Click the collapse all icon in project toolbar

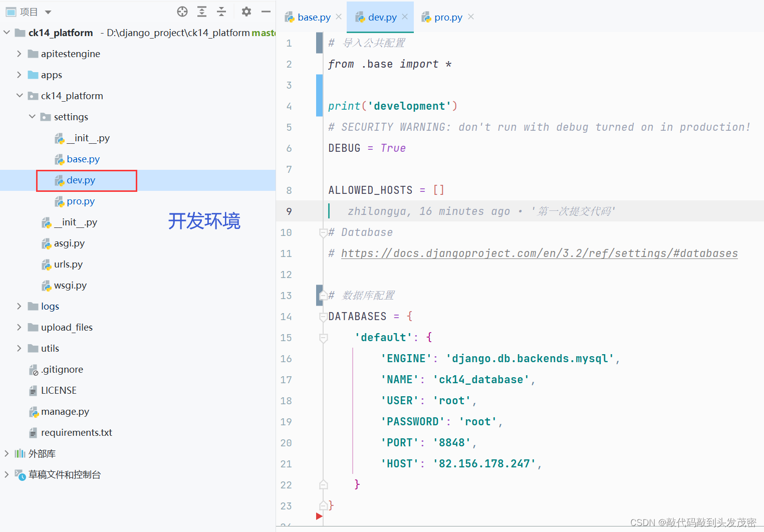pos(221,12)
